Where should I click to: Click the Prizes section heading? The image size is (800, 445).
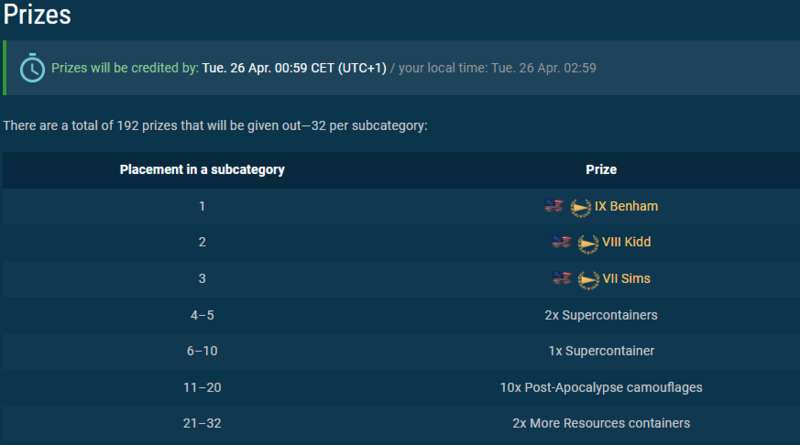coord(36,15)
